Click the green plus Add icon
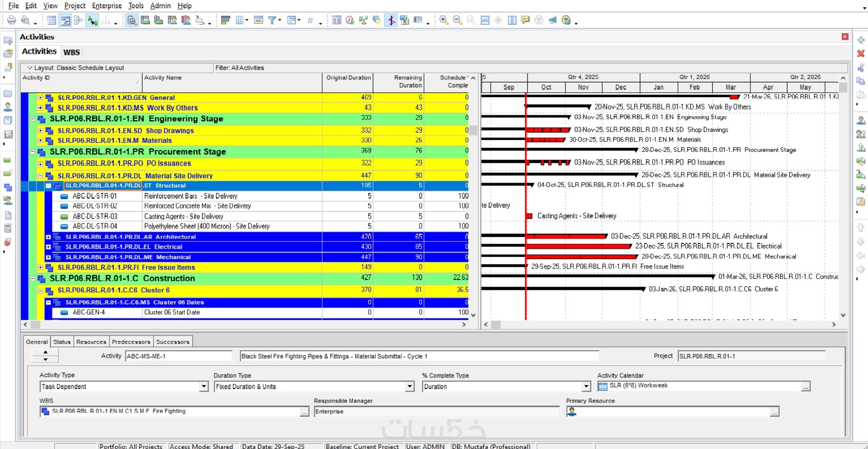868x449 pixels. click(861, 40)
